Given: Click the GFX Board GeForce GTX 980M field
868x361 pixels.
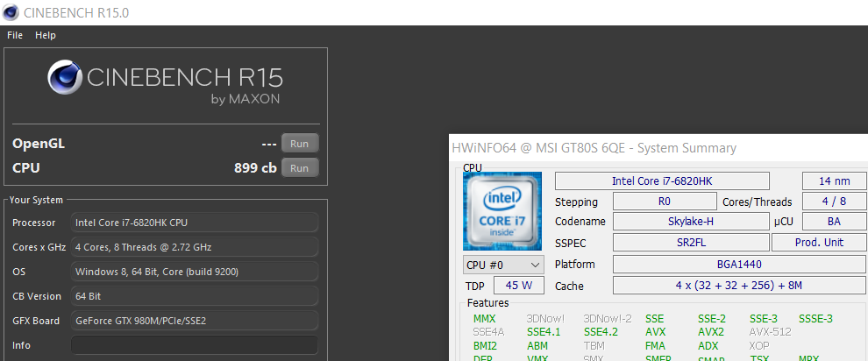Looking at the screenshot, I should [x=195, y=321].
